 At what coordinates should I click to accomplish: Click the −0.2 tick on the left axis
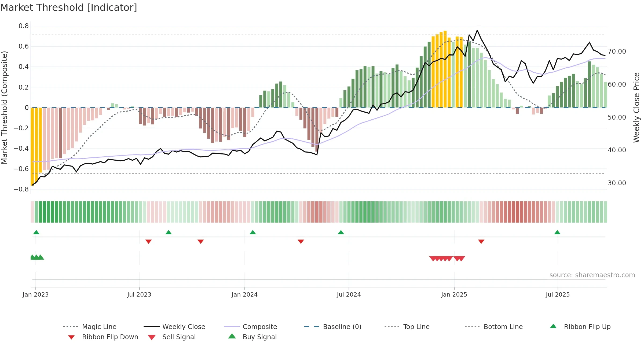(x=21, y=128)
